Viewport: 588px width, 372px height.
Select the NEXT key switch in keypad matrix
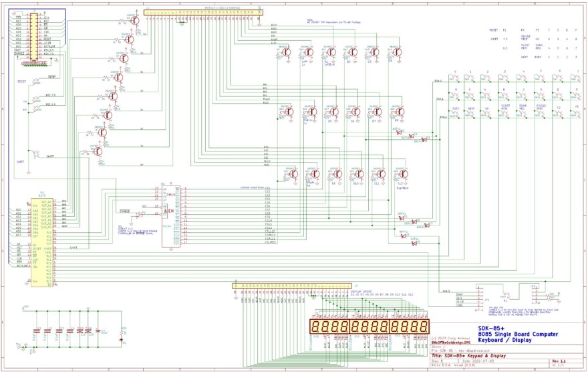(x=471, y=113)
